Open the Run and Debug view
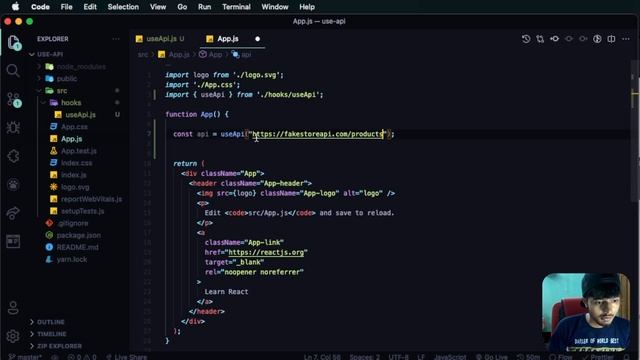The width and height of the screenshot is (640, 360). click(13, 128)
